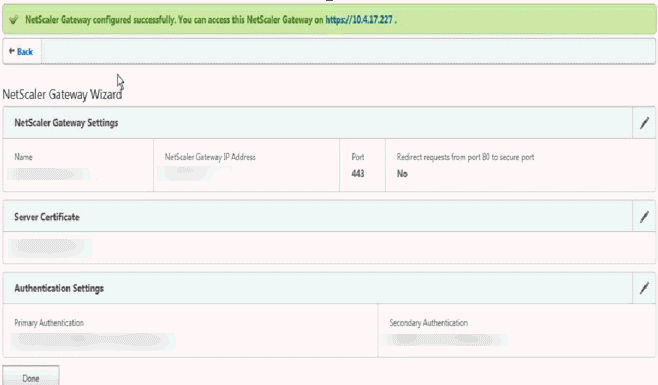Click the blurred Name value

[49, 174]
